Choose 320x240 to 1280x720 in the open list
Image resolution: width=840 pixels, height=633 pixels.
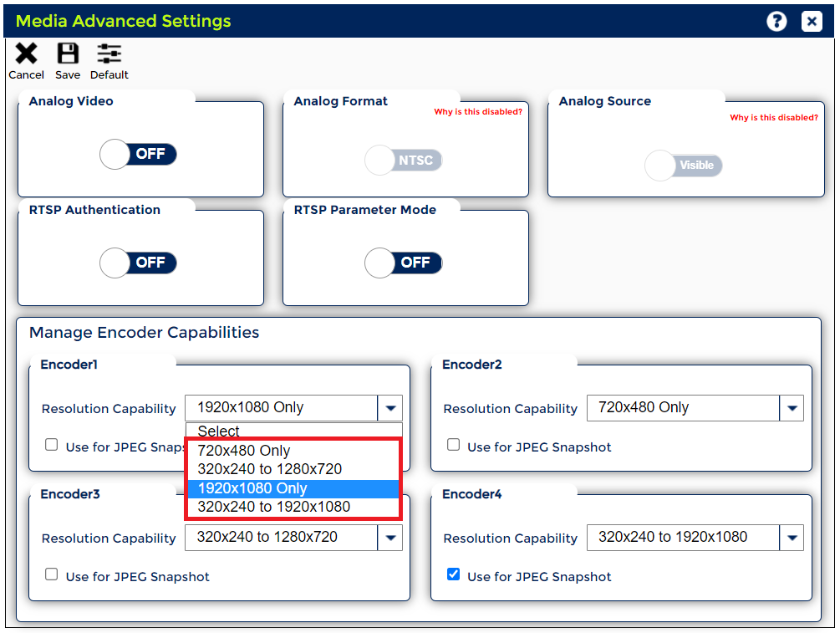(x=293, y=470)
